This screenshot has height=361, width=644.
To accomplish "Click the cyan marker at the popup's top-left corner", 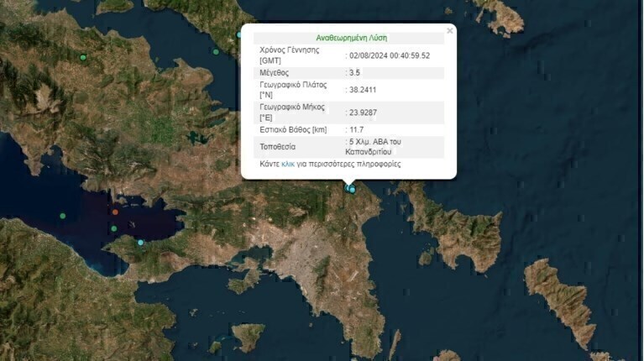I will pyautogui.click(x=240, y=34).
